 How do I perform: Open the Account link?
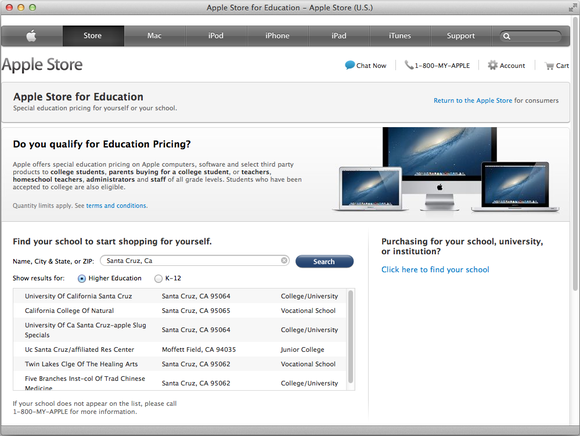point(512,65)
